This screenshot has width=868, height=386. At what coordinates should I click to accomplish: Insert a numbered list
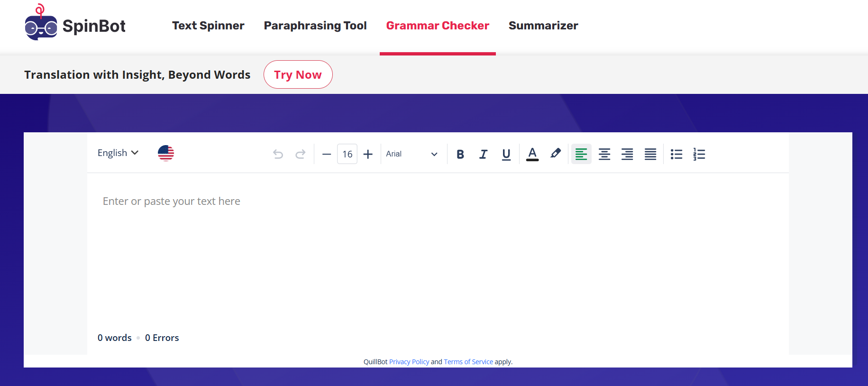[699, 154]
